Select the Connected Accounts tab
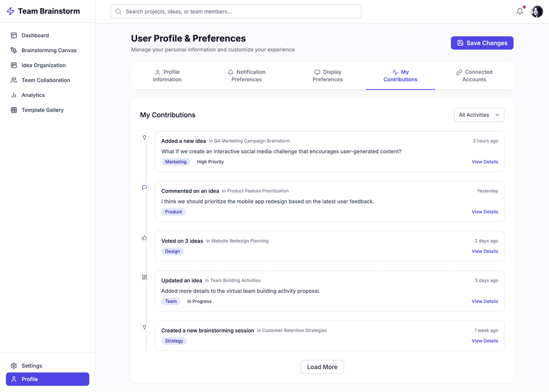 click(x=474, y=76)
